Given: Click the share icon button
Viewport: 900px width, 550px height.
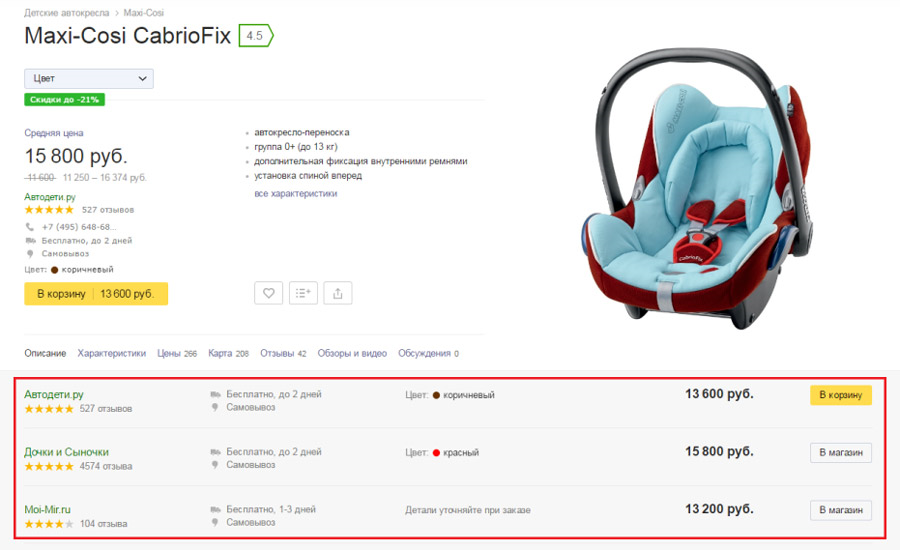Looking at the screenshot, I should pos(338,293).
